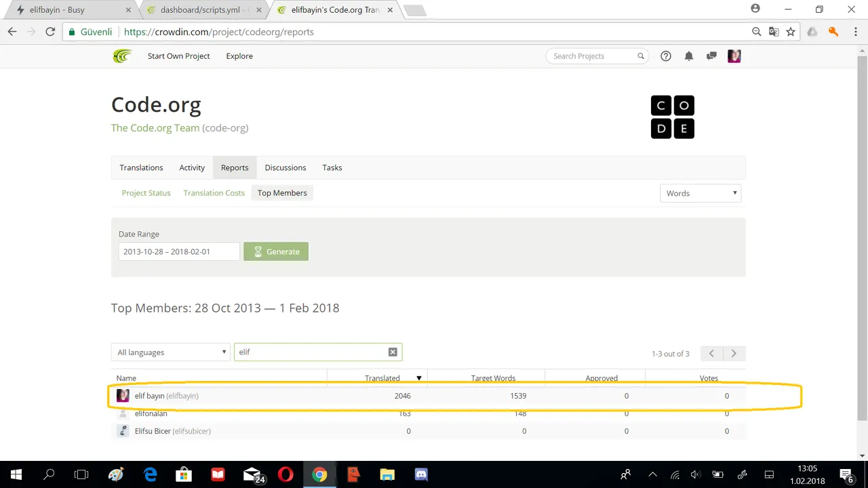Launch Microsoft Edge from taskbar
This screenshot has width=868, height=488.
coord(150,474)
